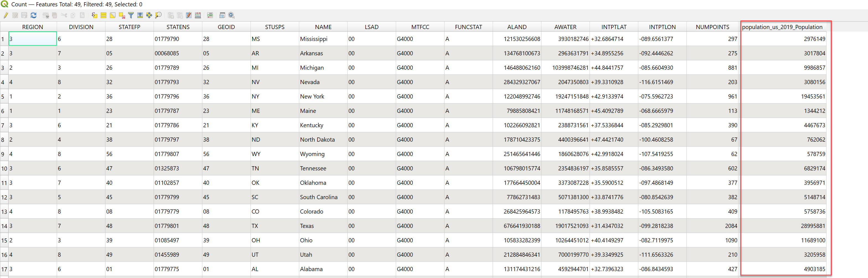Image resolution: width=868 pixels, height=278 pixels.
Task: Click the Mississippi name cell
Action: point(323,39)
